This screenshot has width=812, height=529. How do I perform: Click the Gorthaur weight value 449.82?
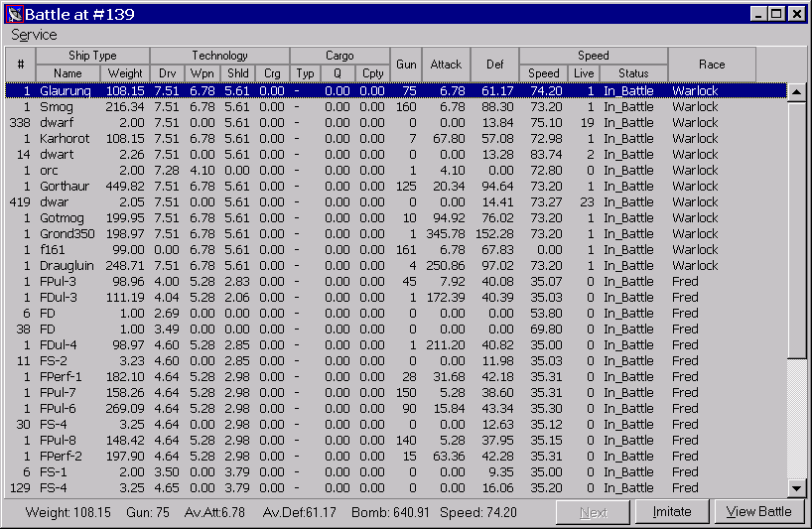pos(125,186)
